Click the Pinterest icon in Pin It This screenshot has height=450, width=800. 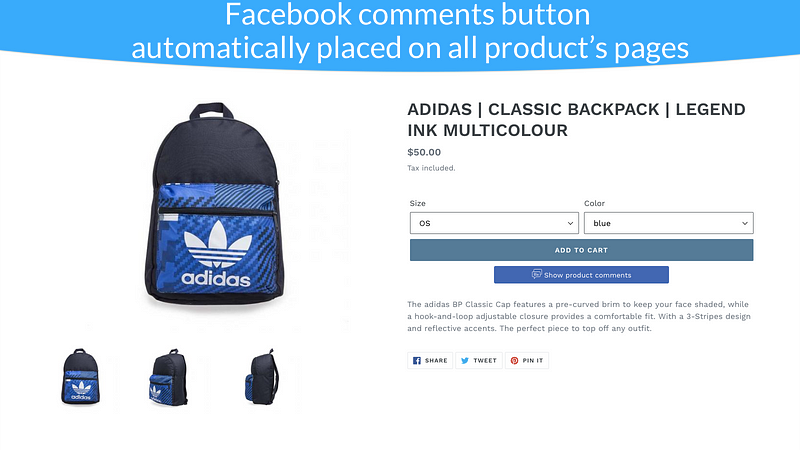click(514, 361)
